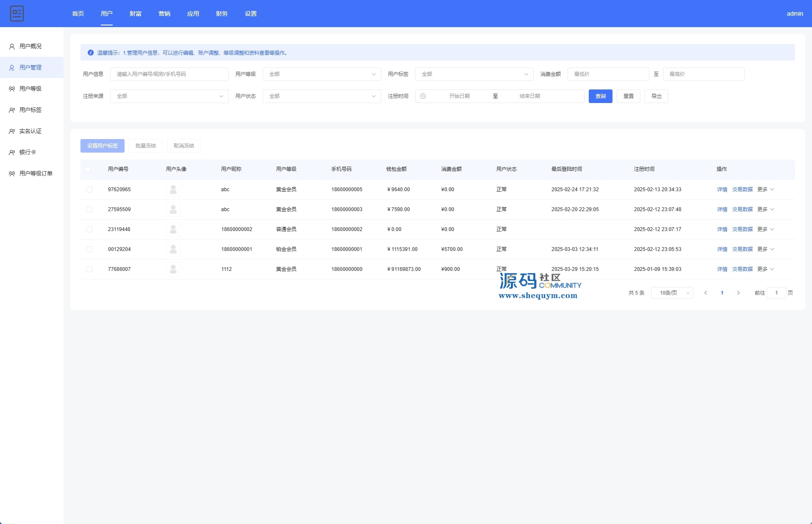Select the checkbox for user 77686007
Image resolution: width=812 pixels, height=524 pixels.
89,269
